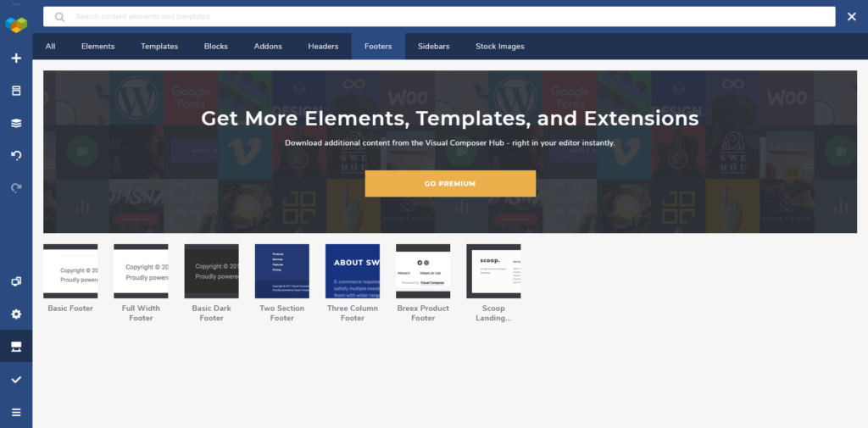This screenshot has width=868, height=428.
Task: Click the 'Basic Footer' label text
Action: point(70,308)
